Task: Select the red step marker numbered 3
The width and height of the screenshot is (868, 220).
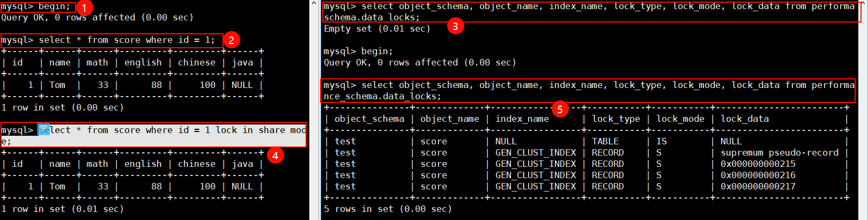Action: pos(455,26)
